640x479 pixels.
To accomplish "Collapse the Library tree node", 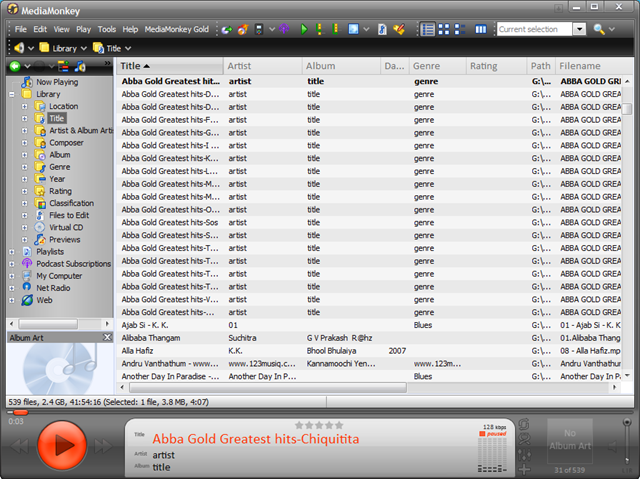I will (x=12, y=94).
